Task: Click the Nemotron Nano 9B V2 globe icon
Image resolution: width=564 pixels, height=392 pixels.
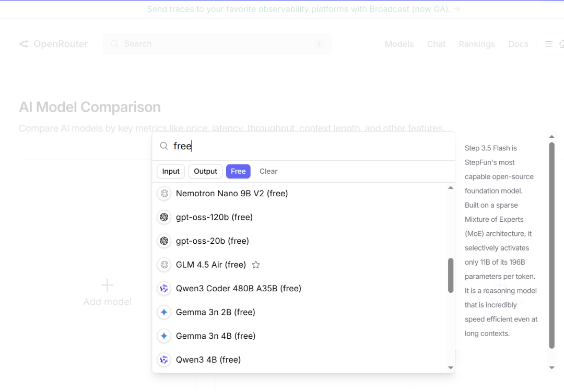Action: (x=164, y=194)
